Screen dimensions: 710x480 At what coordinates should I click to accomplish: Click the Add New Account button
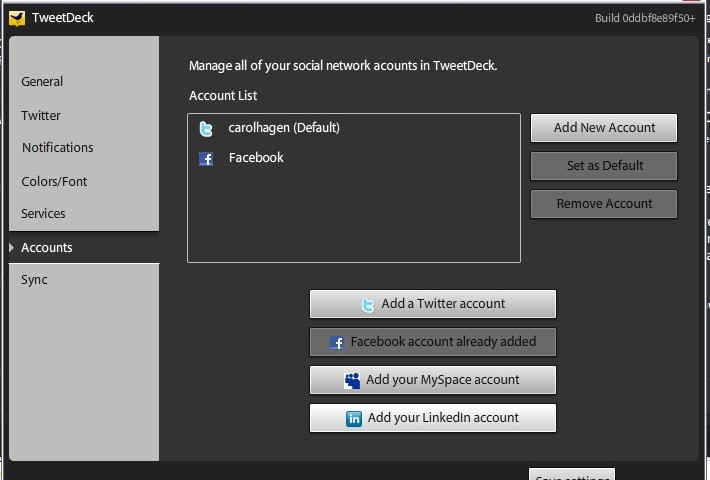point(604,128)
